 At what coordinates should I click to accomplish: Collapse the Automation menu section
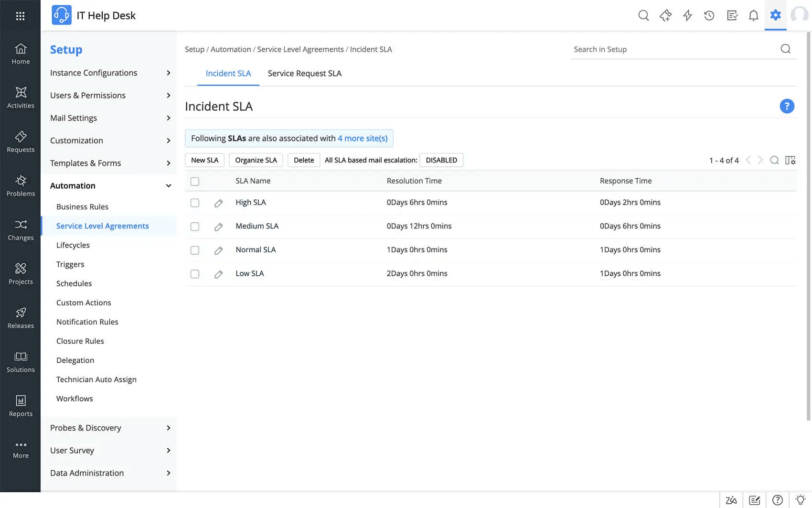coord(168,186)
